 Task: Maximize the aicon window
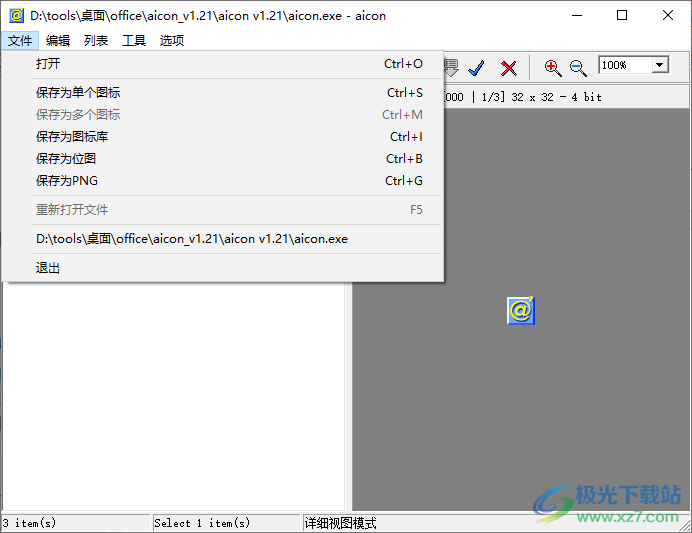tap(622, 15)
